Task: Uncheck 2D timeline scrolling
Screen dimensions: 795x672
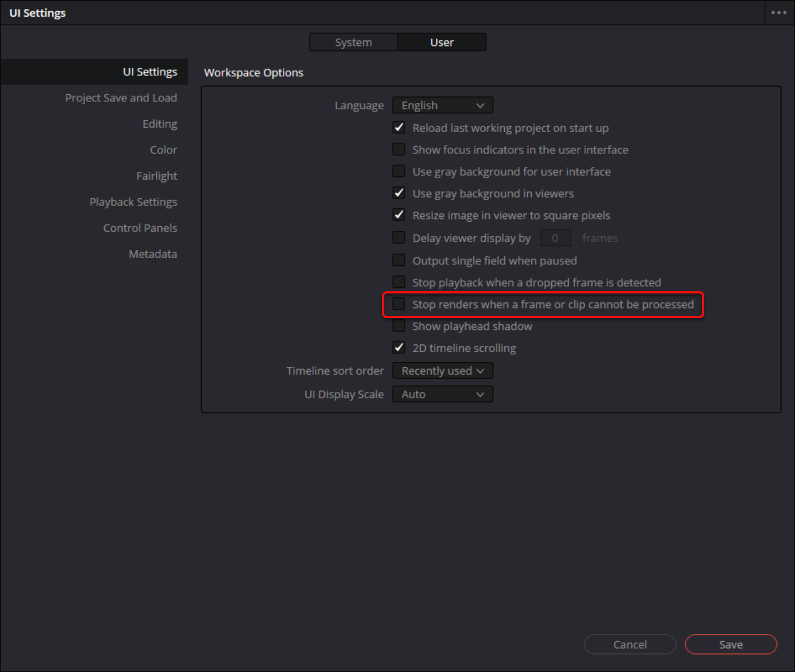Action: [399, 348]
